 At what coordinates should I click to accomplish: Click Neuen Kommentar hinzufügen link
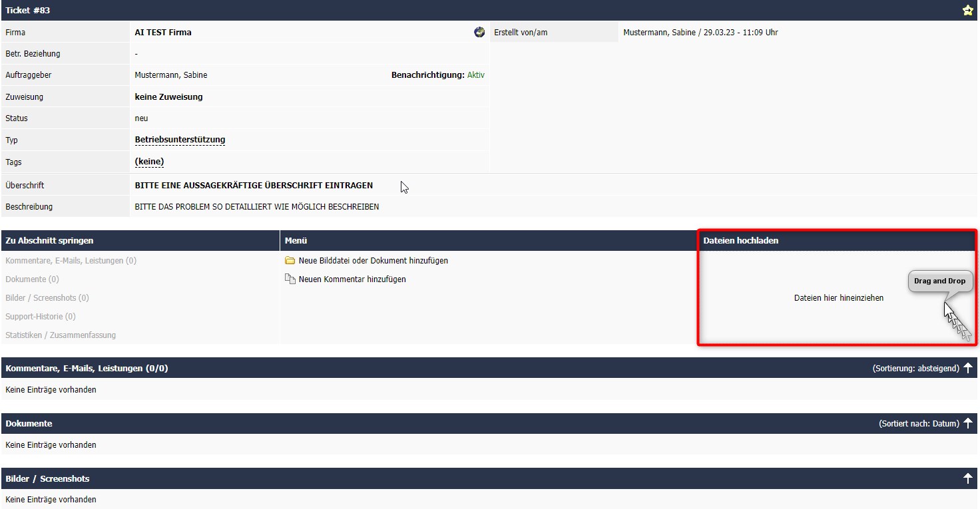[x=352, y=279]
